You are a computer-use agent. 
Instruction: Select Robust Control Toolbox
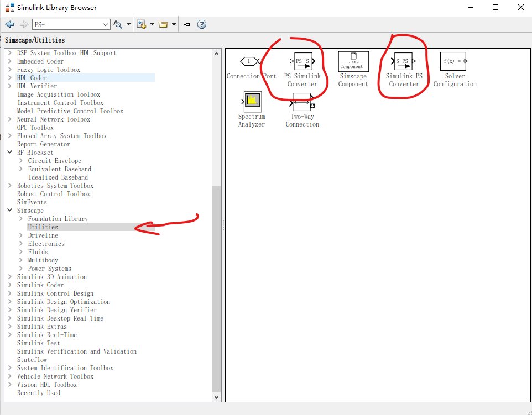[54, 194]
